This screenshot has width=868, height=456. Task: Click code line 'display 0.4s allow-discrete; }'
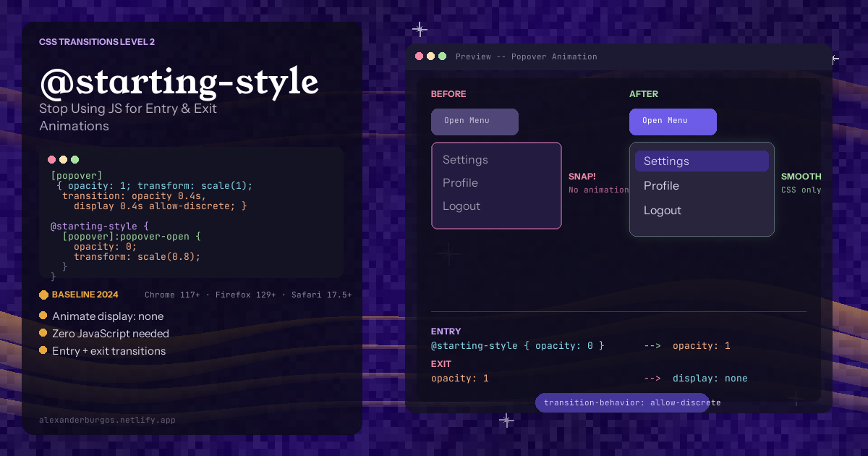coord(161,206)
